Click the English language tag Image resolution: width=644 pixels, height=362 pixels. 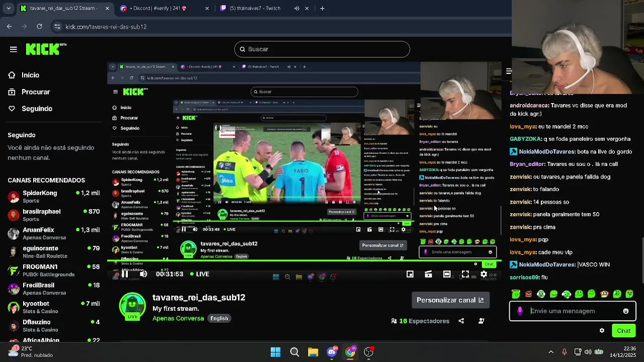[x=219, y=318]
